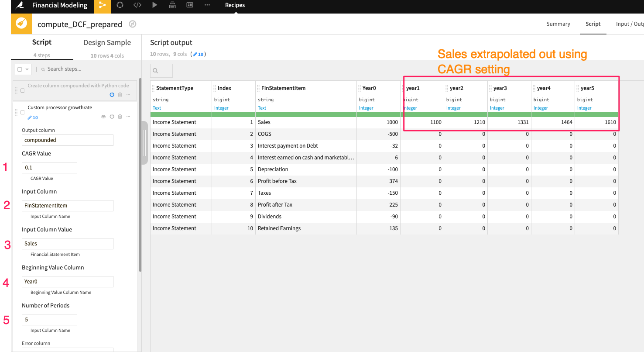Grab drag handle of Index column
Image resolution: width=644 pixels, height=352 pixels.
pyautogui.click(x=215, y=88)
